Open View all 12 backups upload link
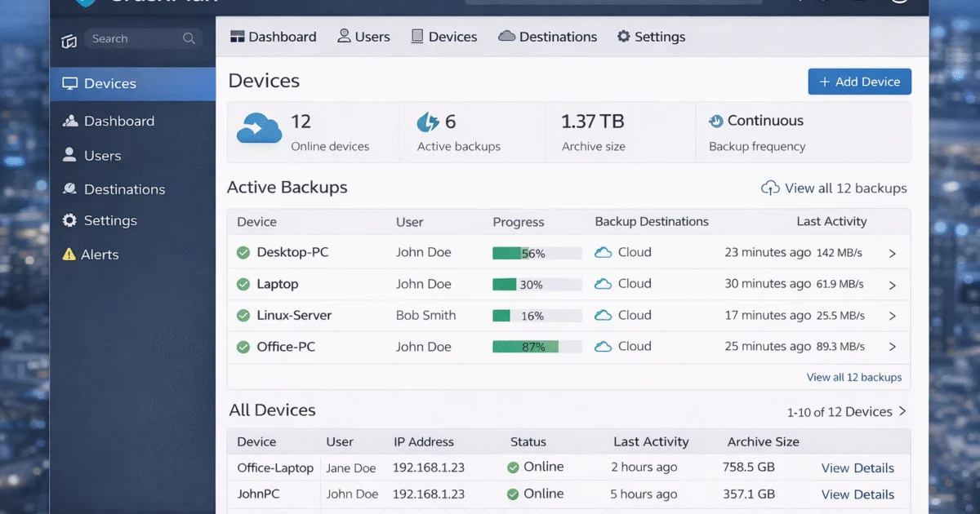 pos(834,188)
